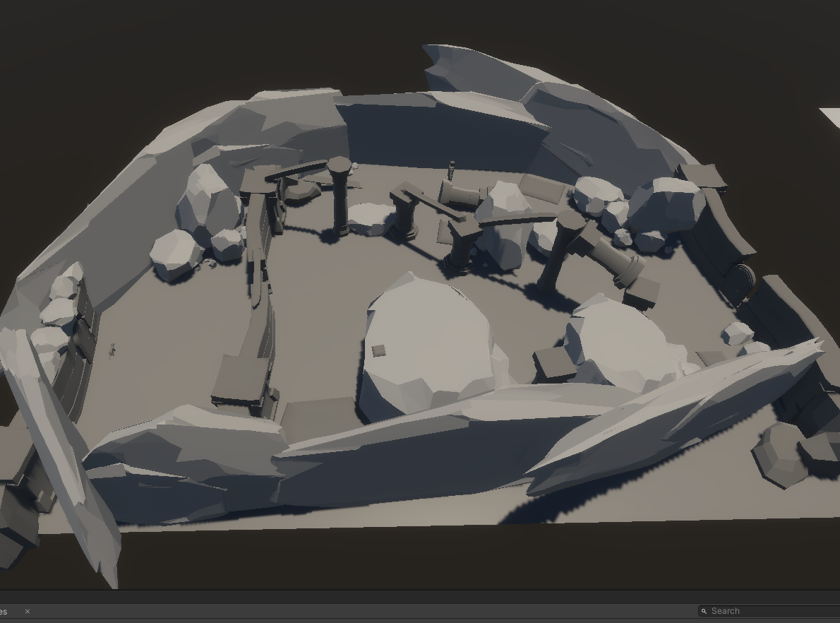Select the small square tile on the central boulder
This screenshot has height=623, width=840.
[379, 350]
